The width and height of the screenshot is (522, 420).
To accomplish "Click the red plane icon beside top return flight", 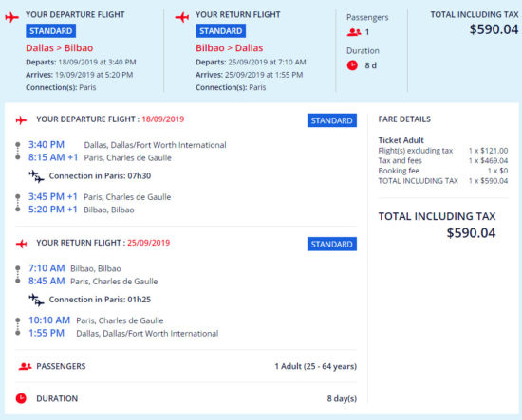I will (x=182, y=17).
